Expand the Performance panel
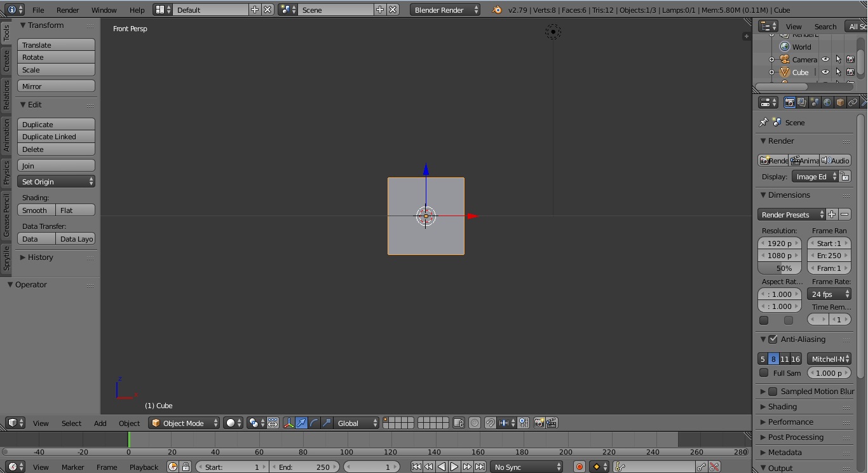The height and width of the screenshot is (473, 868). pyautogui.click(x=790, y=422)
